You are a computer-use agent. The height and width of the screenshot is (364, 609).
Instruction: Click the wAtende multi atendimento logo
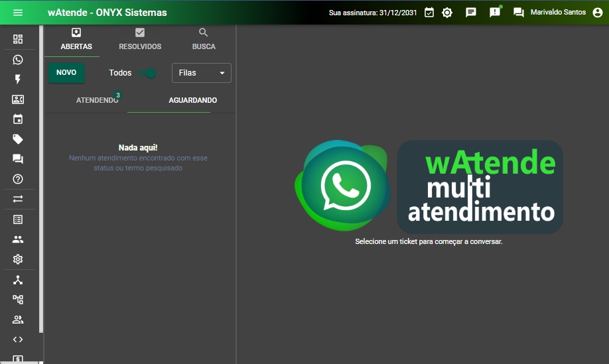point(429,186)
